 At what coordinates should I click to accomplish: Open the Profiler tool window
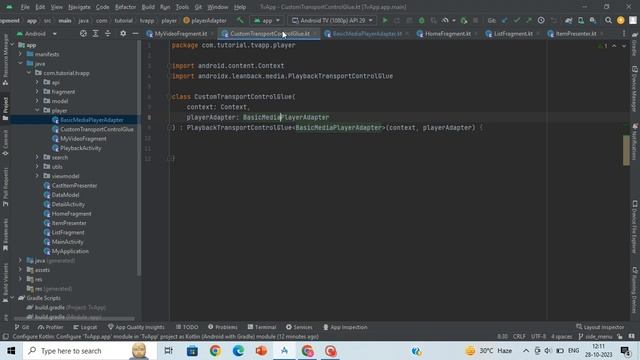50,327
